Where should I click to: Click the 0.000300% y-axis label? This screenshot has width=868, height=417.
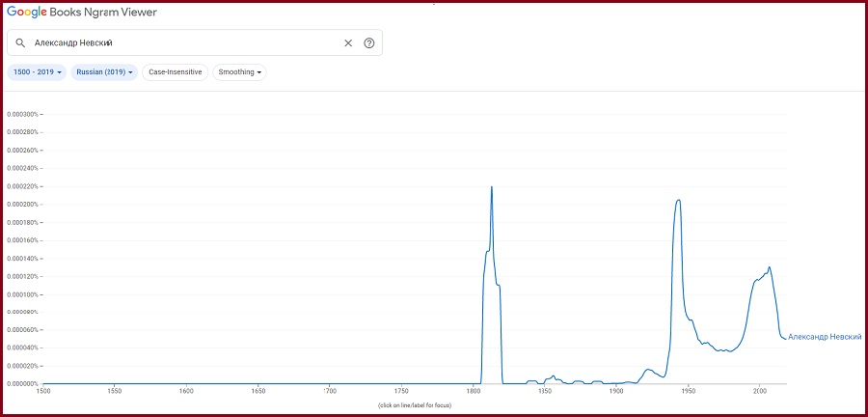click(22, 114)
